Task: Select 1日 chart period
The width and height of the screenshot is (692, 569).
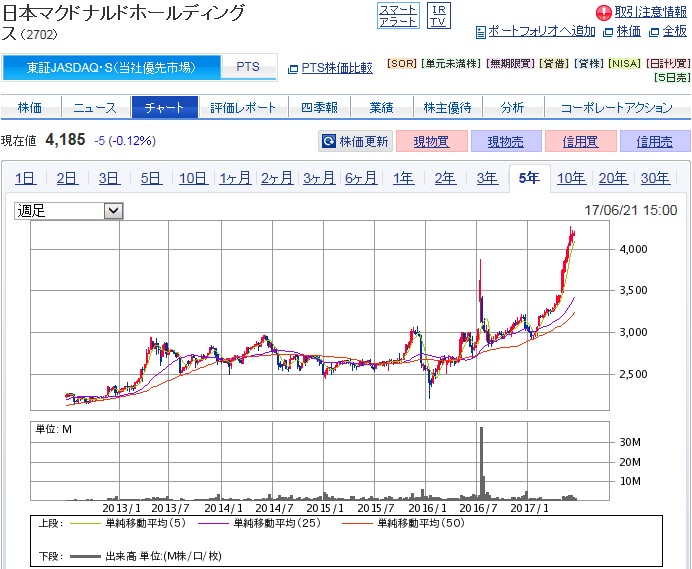Action: point(25,178)
